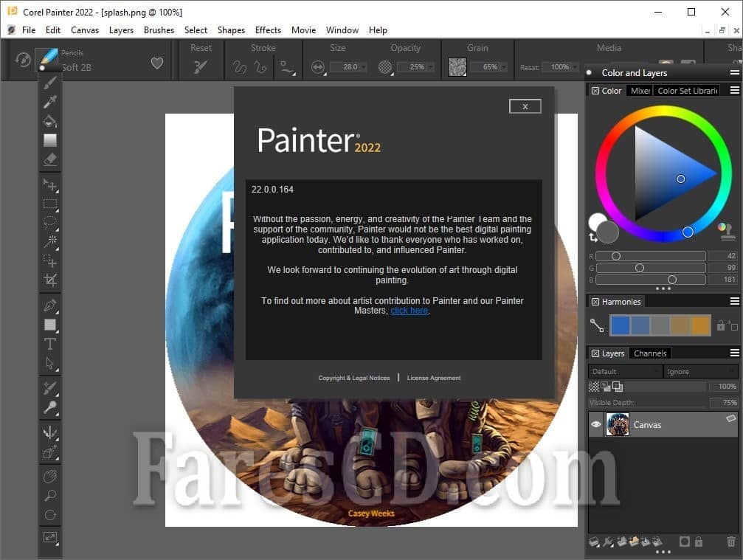Switch to the Color Set Libraries tab
This screenshot has width=743, height=560.
(x=687, y=91)
